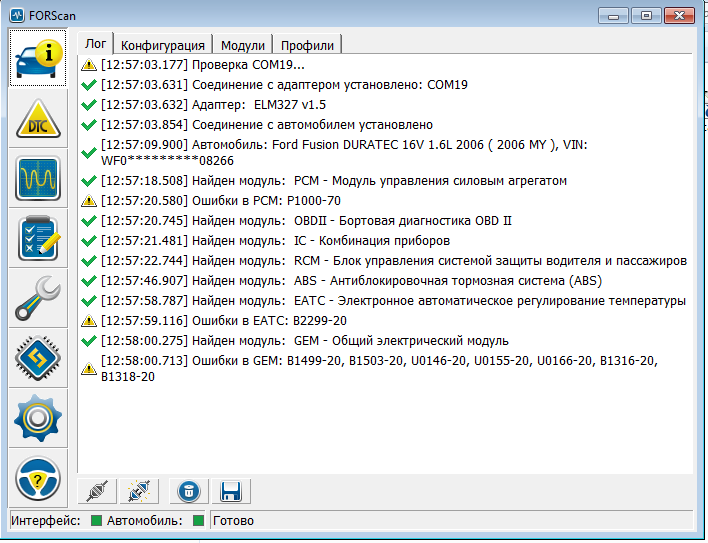Open the DTC trouble codes section

point(38,119)
